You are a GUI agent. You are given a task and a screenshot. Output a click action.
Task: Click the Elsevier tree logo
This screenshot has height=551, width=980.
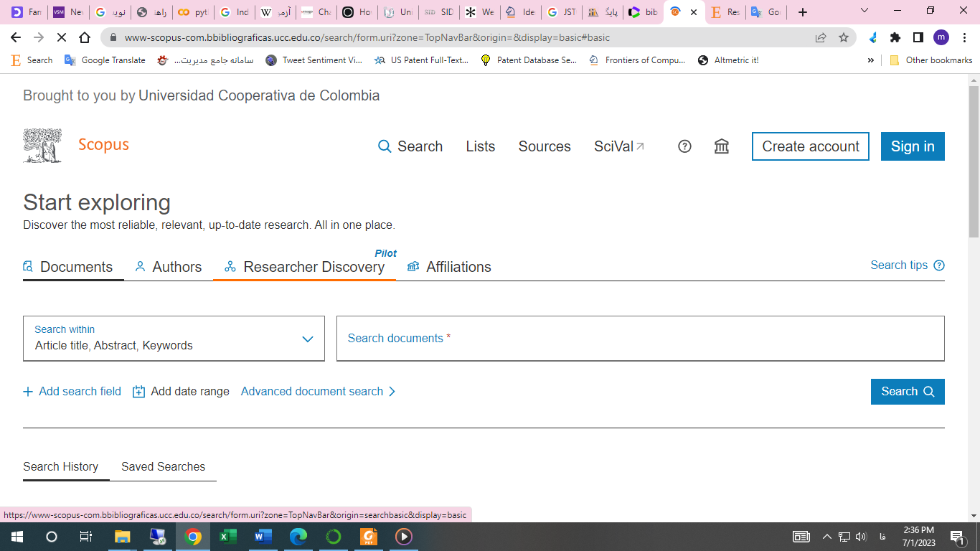click(x=43, y=146)
